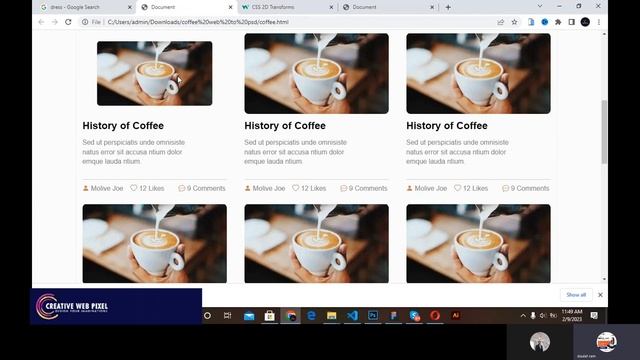Open Microsoft Store from taskbar
The width and height of the screenshot is (640, 360).
click(269, 316)
